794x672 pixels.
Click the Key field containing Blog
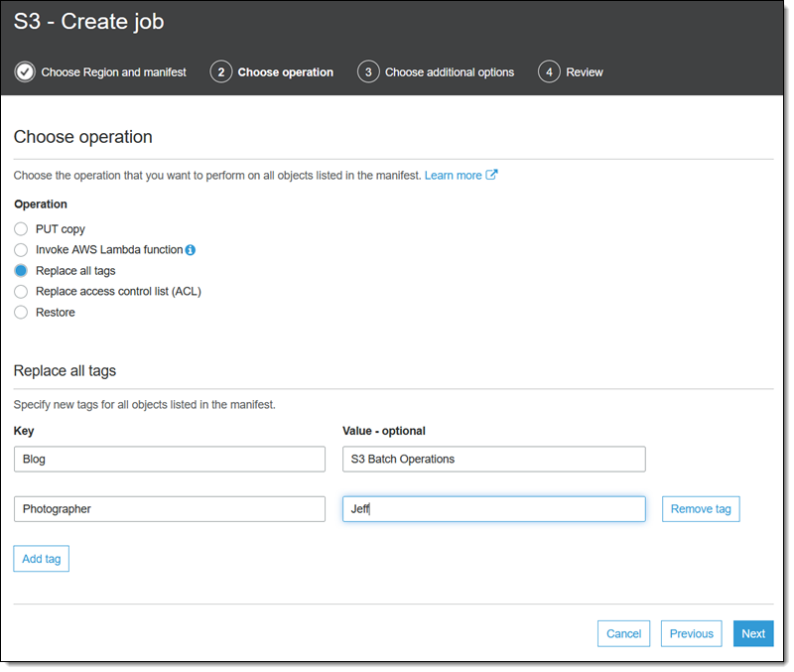click(x=170, y=459)
